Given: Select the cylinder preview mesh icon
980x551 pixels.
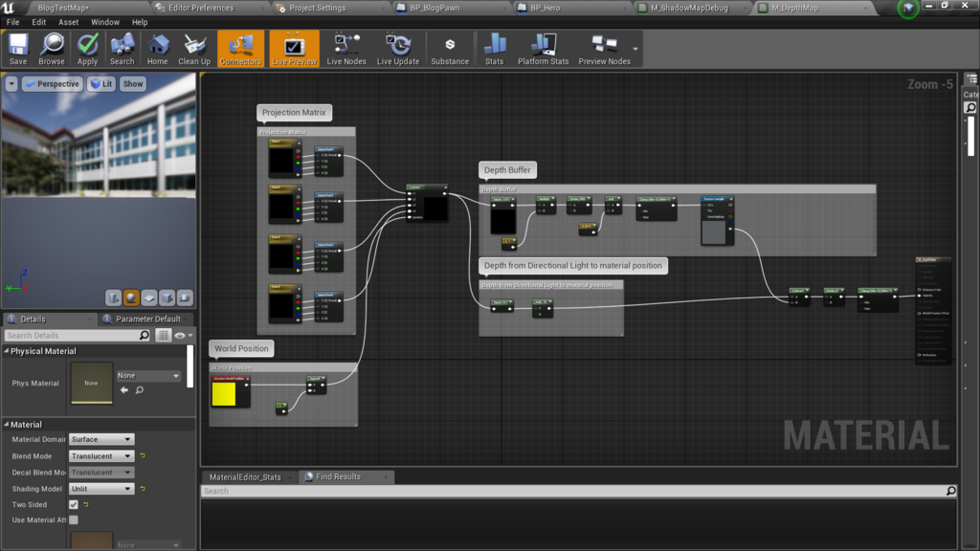Looking at the screenshot, I should (113, 298).
